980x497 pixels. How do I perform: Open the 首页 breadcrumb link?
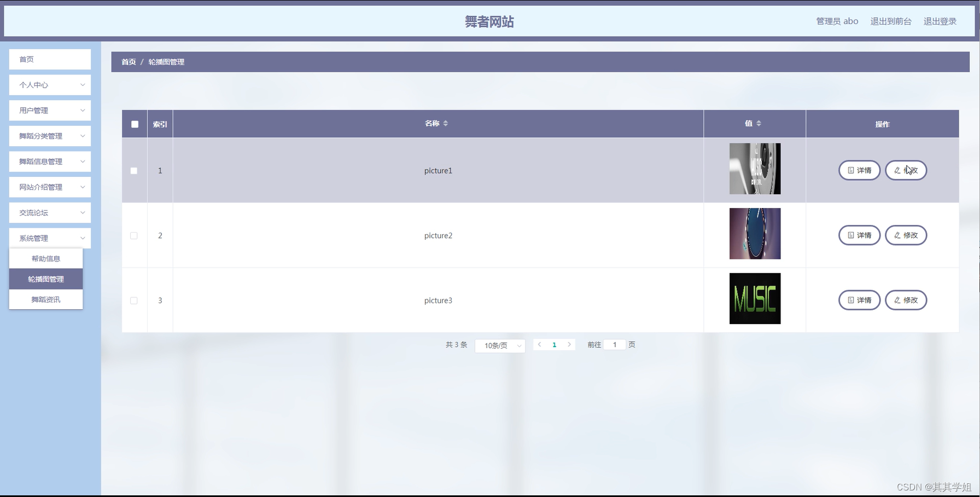[128, 62]
